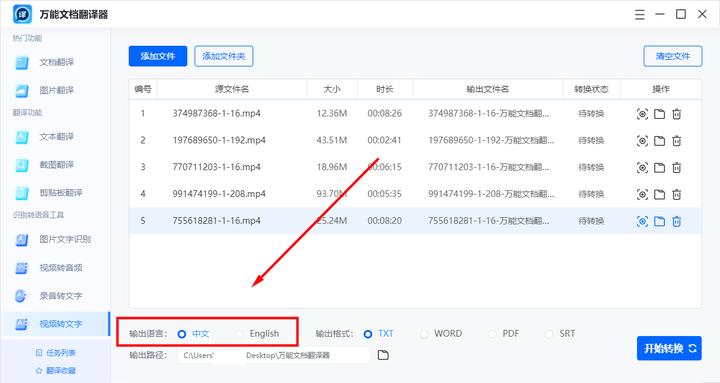
Task: Click 开始转换 start conversion button
Action: tap(669, 348)
